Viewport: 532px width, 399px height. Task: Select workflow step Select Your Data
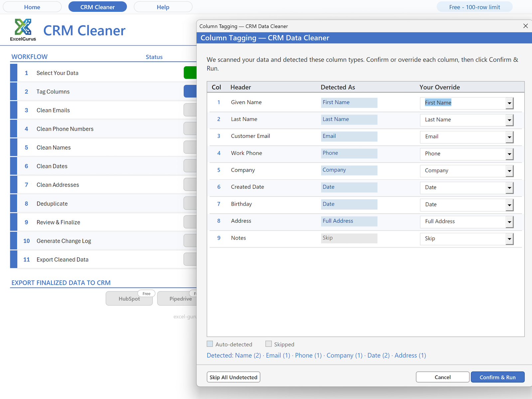[103, 73]
